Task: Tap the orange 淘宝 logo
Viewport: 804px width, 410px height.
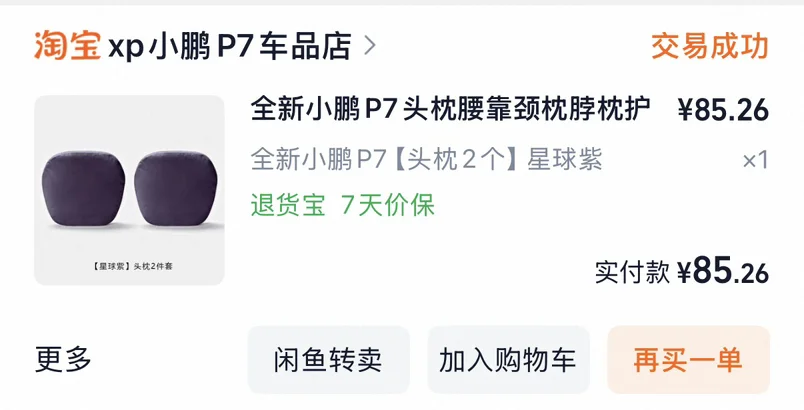Action: pyautogui.click(x=67, y=46)
